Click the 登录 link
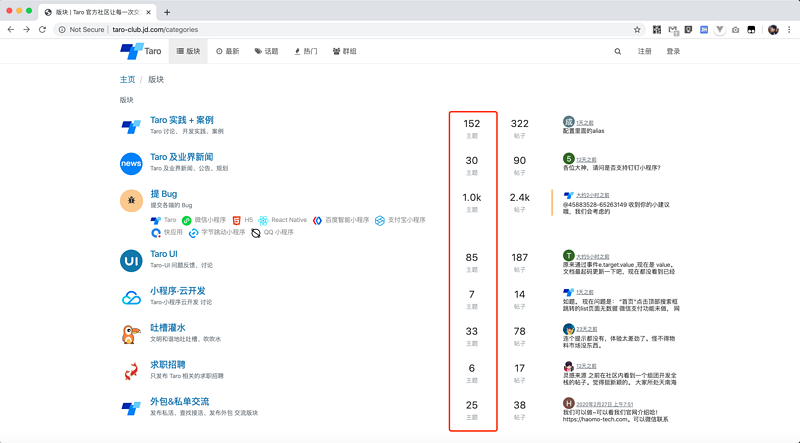This screenshot has height=443, width=800. [673, 51]
